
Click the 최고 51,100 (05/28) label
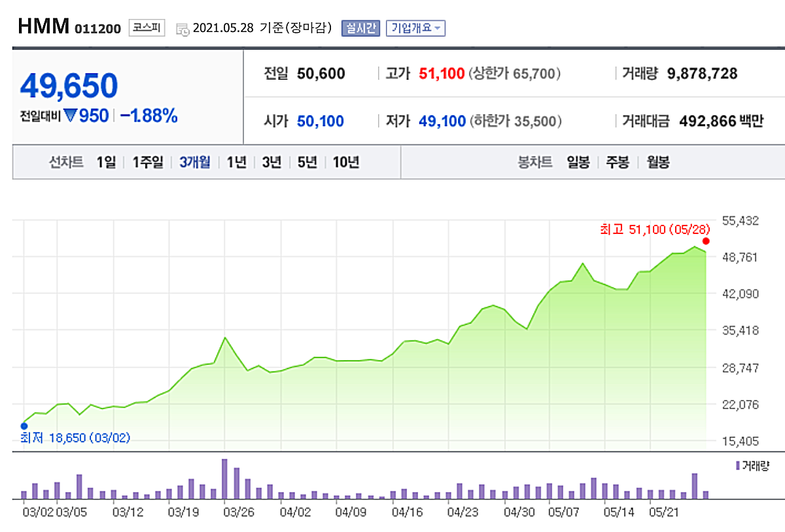655,229
